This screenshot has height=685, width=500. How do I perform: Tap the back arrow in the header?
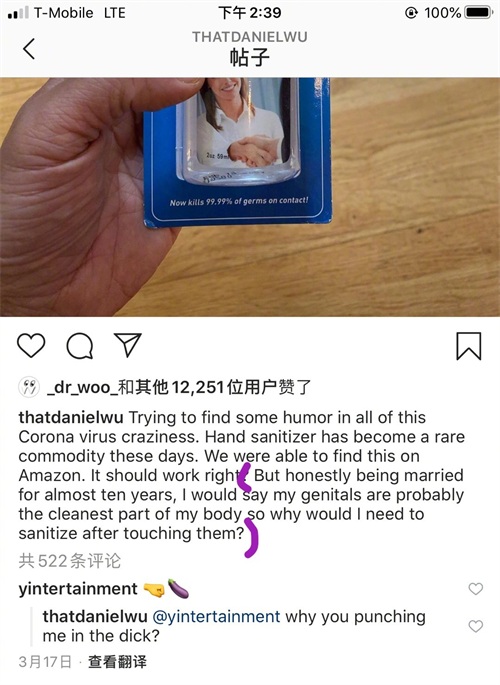(x=29, y=48)
